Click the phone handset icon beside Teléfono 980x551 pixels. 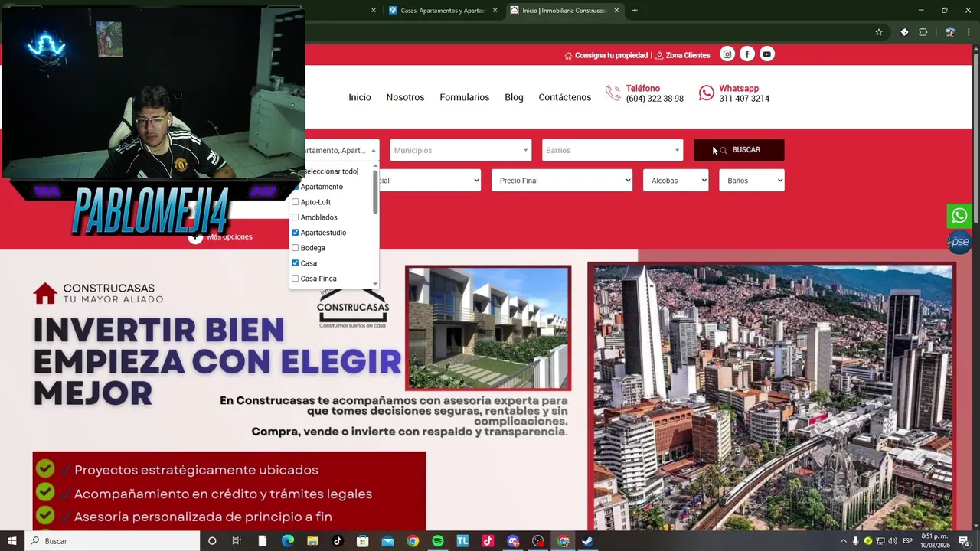click(613, 93)
